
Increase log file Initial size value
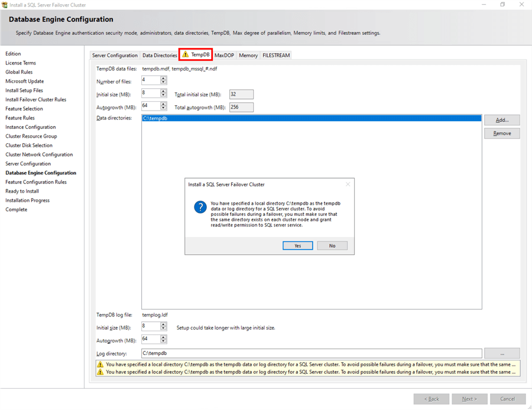(x=164, y=324)
